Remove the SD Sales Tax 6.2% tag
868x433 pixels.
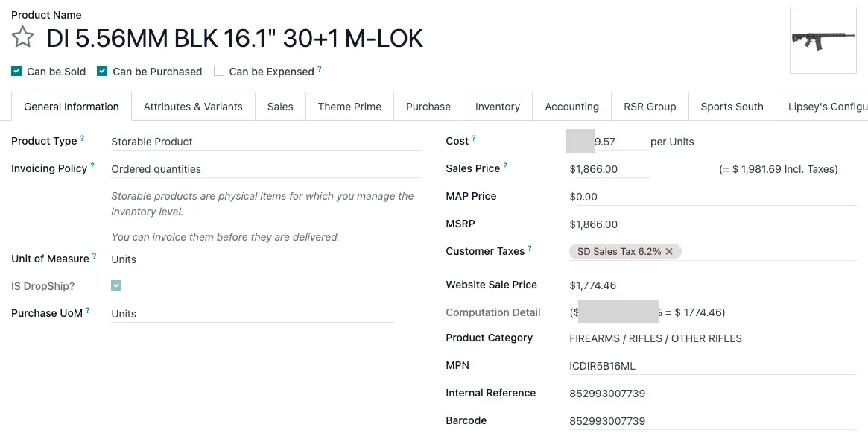pos(669,252)
